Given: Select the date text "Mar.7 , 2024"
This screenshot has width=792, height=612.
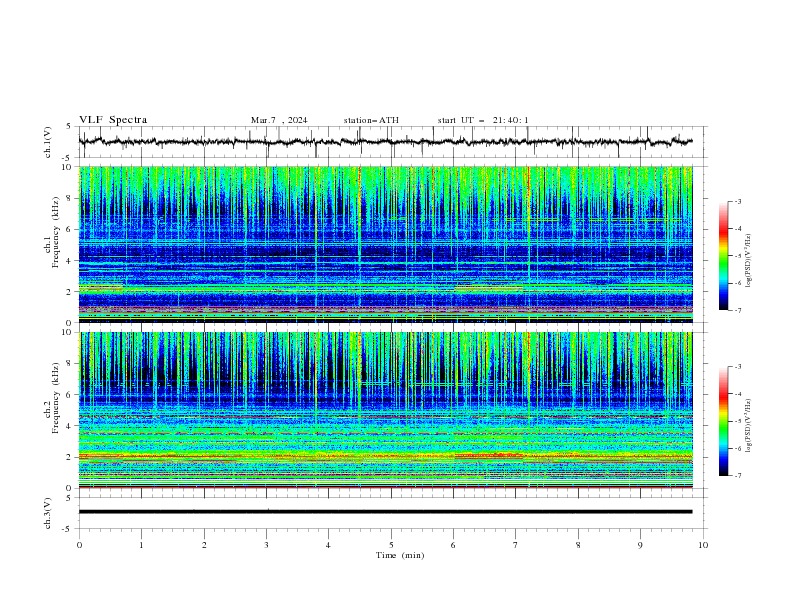Looking at the screenshot, I should click(x=279, y=120).
